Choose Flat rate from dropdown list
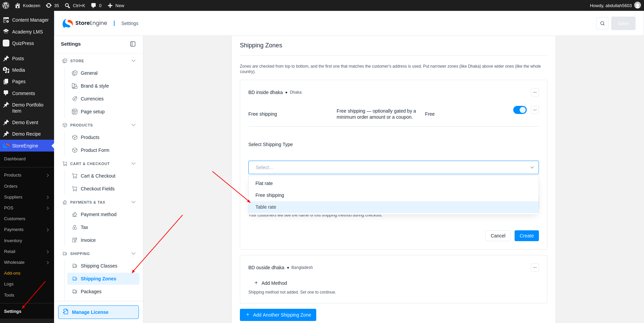Image resolution: width=644 pixels, height=323 pixels. 393,183
